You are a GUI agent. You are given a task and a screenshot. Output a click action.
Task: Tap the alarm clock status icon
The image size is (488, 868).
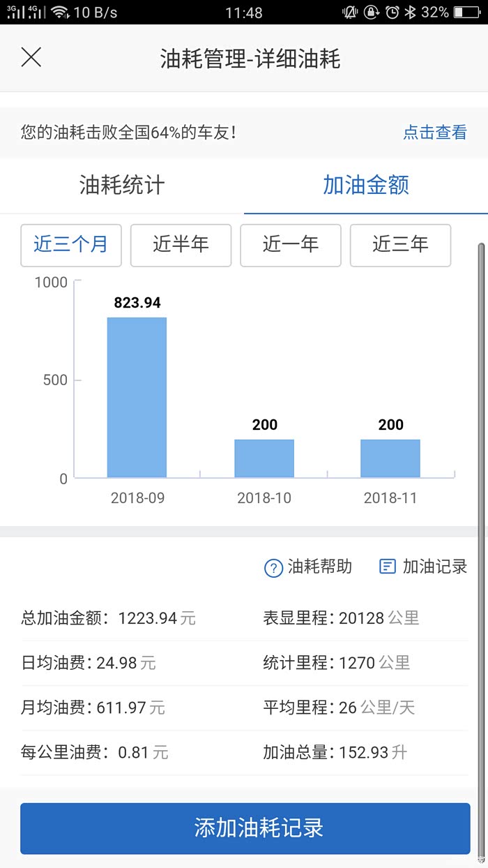[392, 12]
